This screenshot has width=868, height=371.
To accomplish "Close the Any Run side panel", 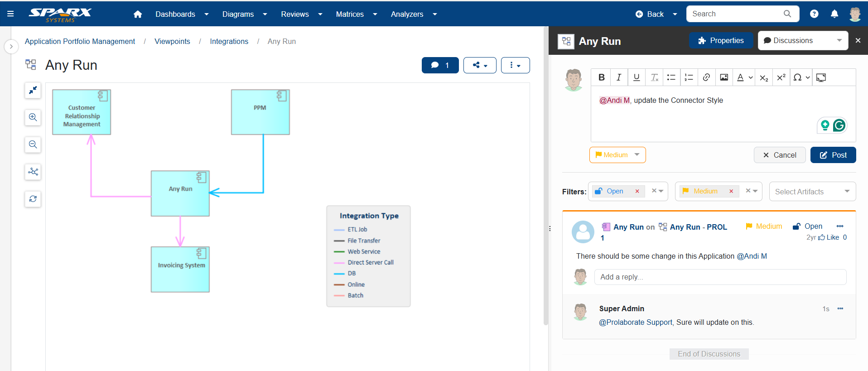I will [x=858, y=40].
